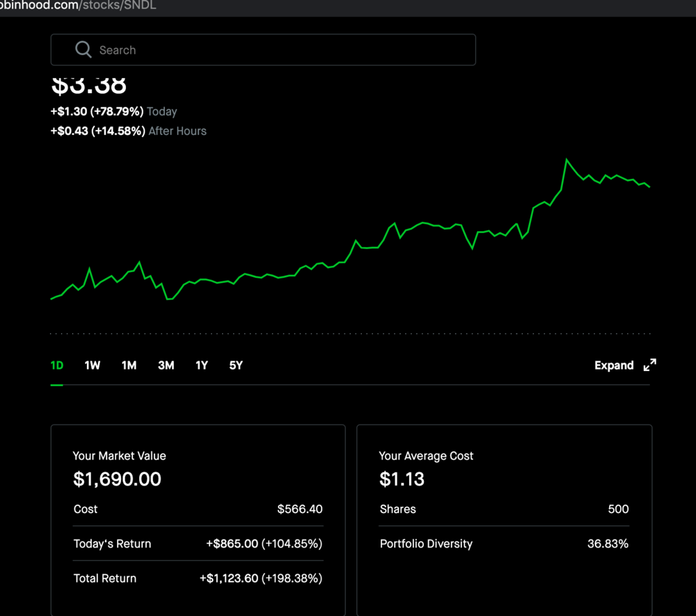This screenshot has width=696, height=616.
Task: Select the Cost row showing $566.40
Action: tap(198, 509)
